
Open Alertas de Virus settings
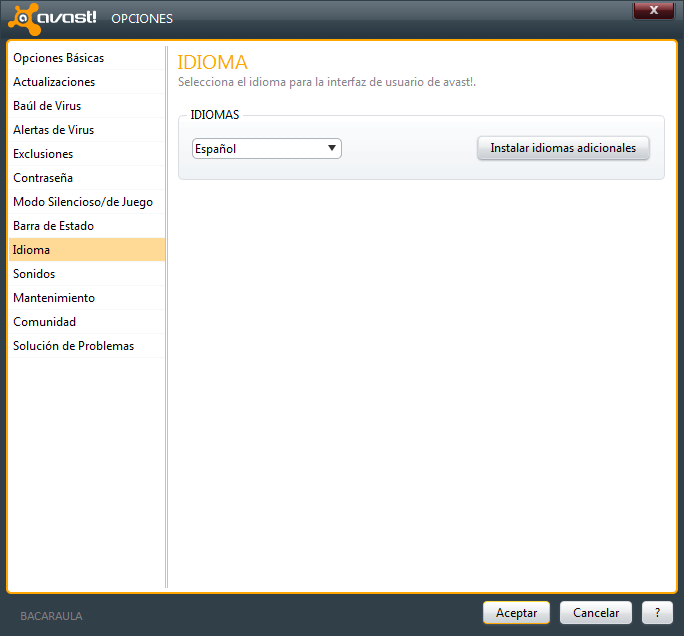pyautogui.click(x=53, y=130)
